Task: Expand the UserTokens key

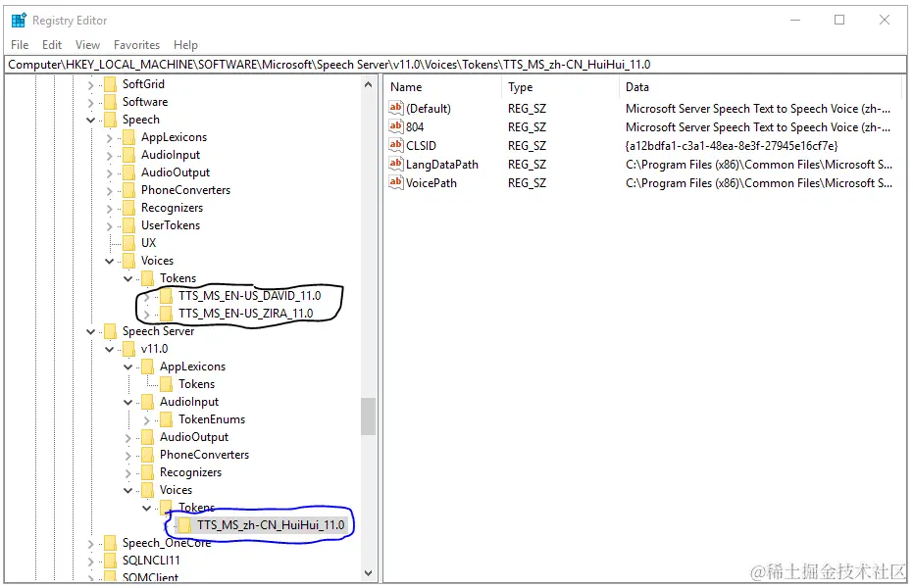Action: [110, 225]
